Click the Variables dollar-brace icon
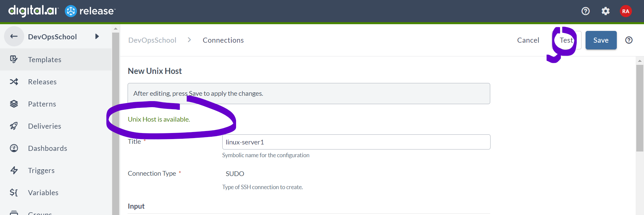 click(14, 192)
